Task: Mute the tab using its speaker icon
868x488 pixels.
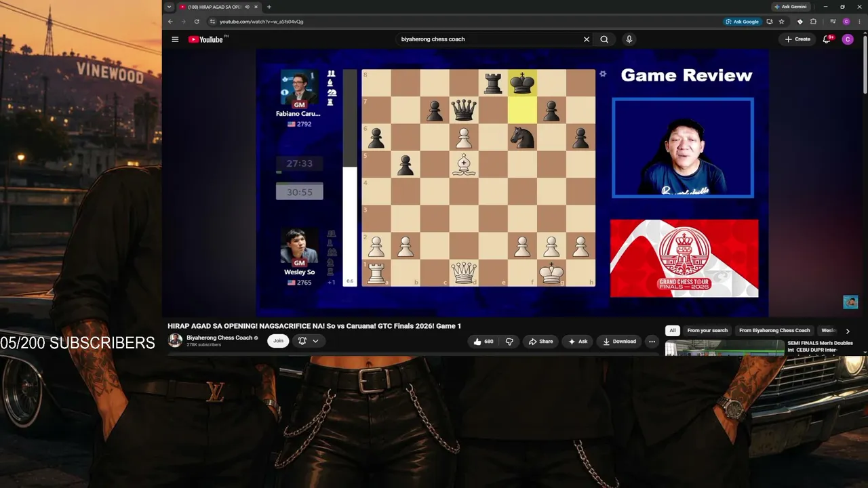Action: click(x=247, y=7)
